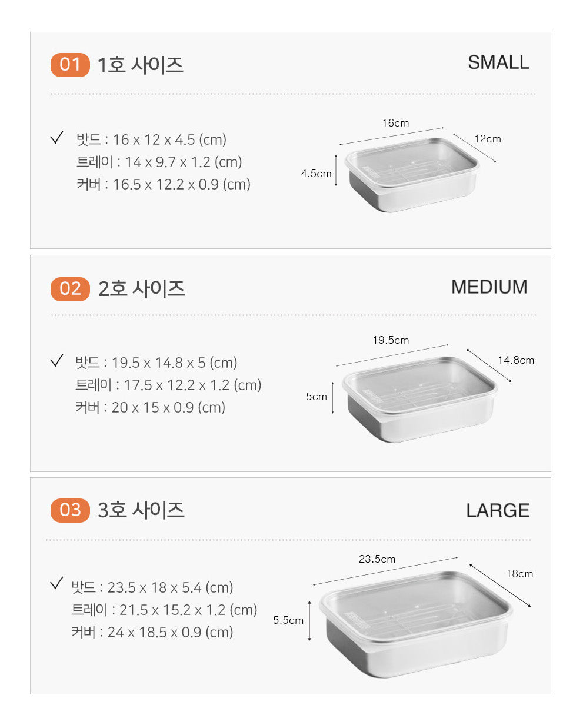Click the checkmark beside the 23.5 x 18 x 5.4 line
The width and height of the screenshot is (583, 728).
click(56, 584)
